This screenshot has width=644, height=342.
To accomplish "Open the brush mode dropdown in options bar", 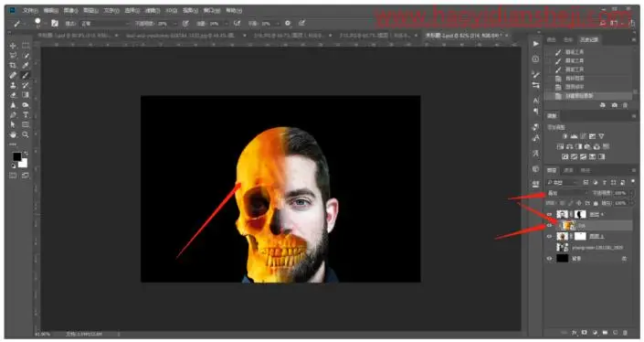I will (x=104, y=24).
